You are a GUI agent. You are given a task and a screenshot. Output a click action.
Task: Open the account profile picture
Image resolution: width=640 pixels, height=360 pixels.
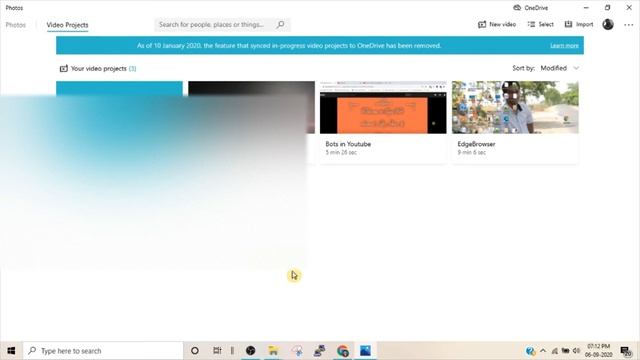[x=608, y=24]
